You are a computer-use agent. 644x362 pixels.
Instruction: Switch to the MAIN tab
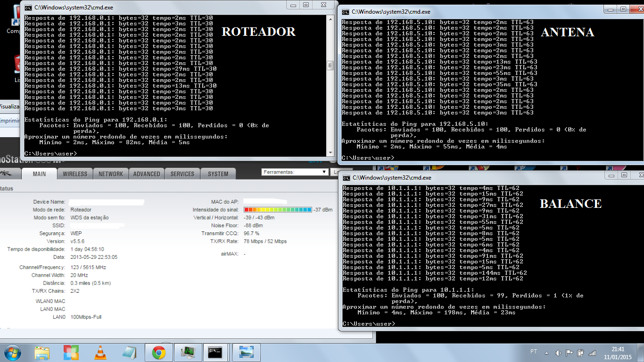[40, 174]
